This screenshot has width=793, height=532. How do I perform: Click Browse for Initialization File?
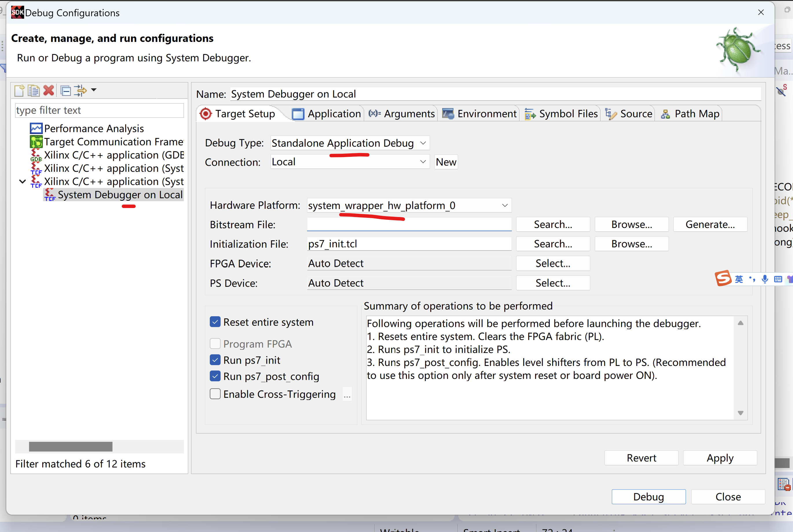632,244
